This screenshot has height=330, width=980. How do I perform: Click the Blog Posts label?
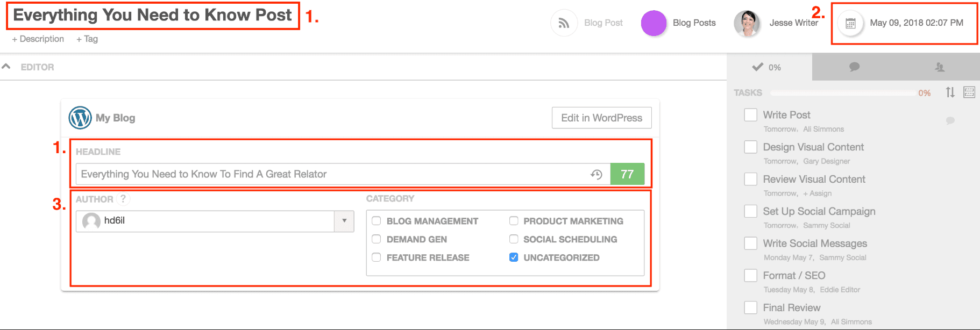click(694, 23)
